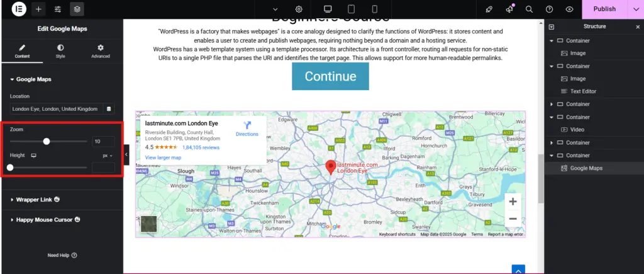Open the page dropdown chevron in top bar

[x=275, y=9]
